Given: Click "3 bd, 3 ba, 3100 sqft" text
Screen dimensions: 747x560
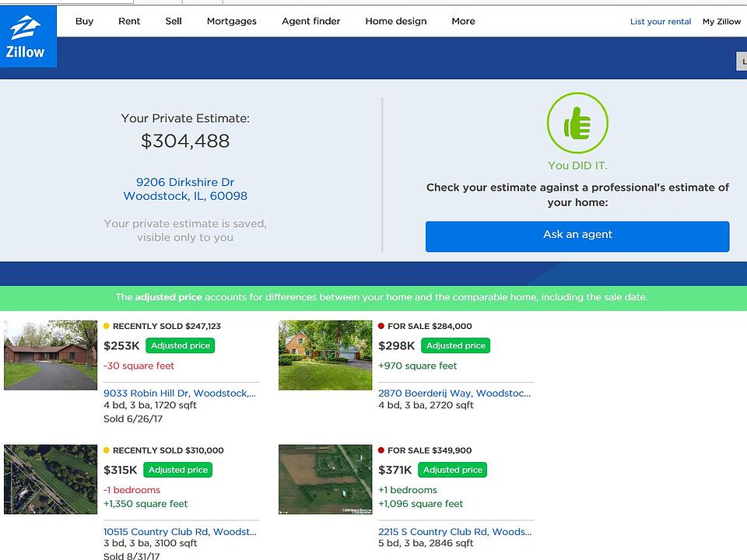Looking at the screenshot, I should click(150, 544).
